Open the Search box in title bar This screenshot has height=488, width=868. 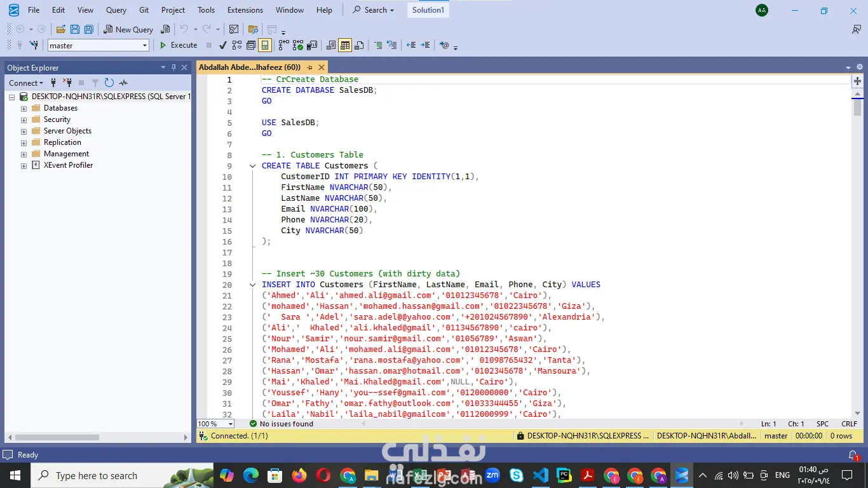pyautogui.click(x=374, y=10)
